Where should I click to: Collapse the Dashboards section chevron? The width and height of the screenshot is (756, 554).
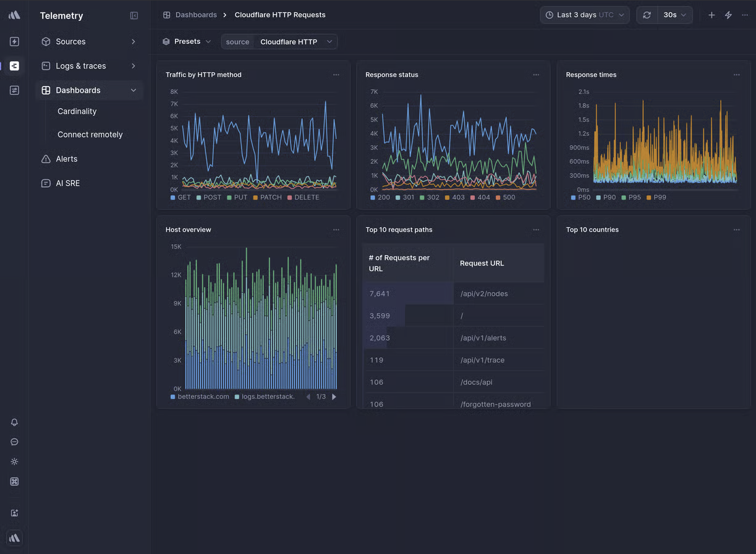tap(134, 90)
